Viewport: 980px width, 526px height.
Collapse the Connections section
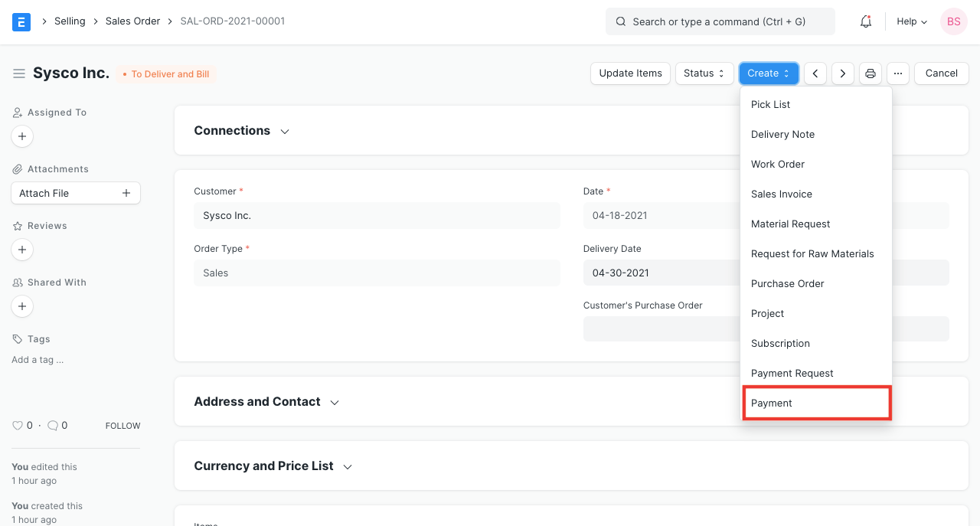point(284,131)
